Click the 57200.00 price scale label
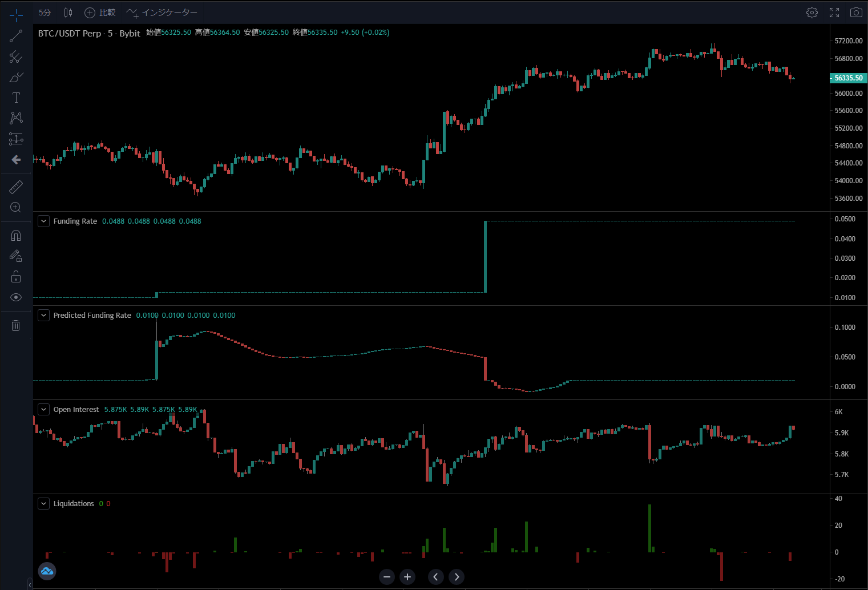 pos(849,41)
